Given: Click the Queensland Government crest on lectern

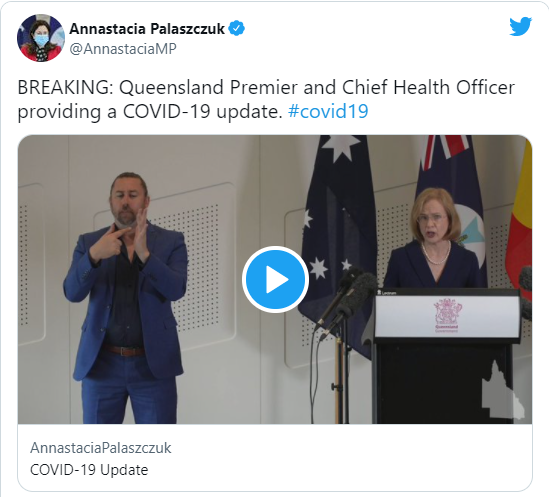Looking at the screenshot, I should 447,315.
